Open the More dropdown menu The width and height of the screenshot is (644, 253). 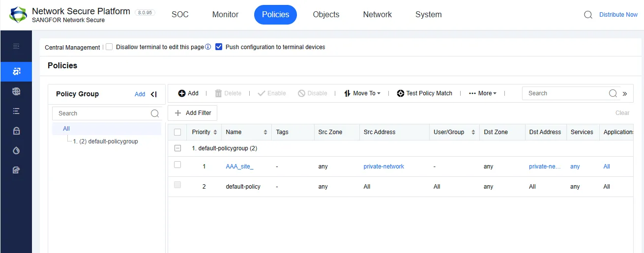click(483, 93)
